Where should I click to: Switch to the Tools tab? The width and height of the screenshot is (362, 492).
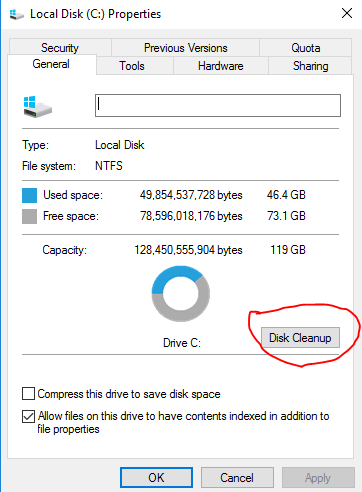132,66
